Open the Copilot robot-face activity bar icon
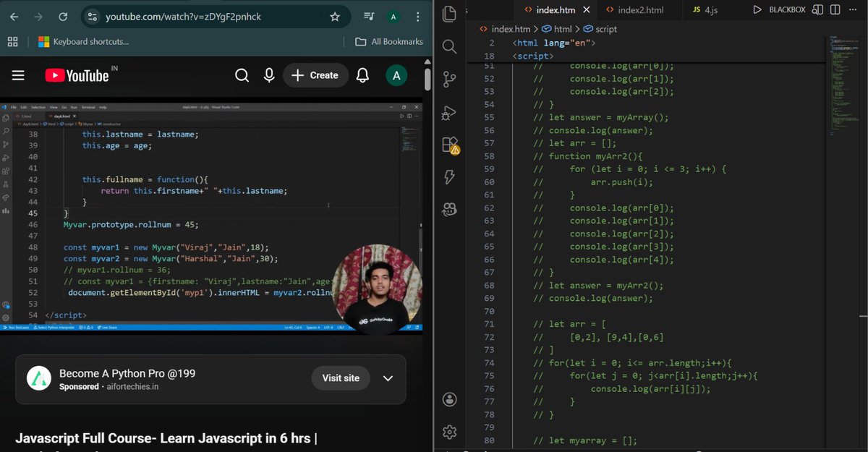868x452 pixels. point(449,210)
